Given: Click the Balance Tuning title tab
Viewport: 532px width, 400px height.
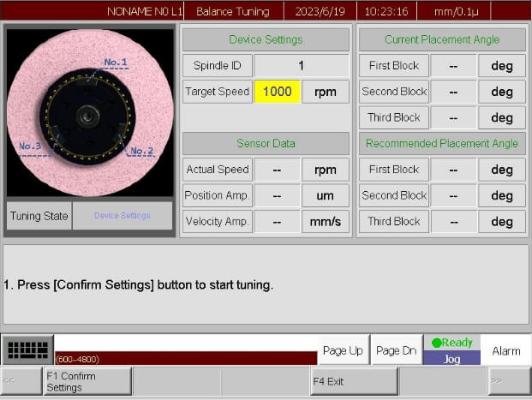Looking at the screenshot, I should pyautogui.click(x=233, y=11).
